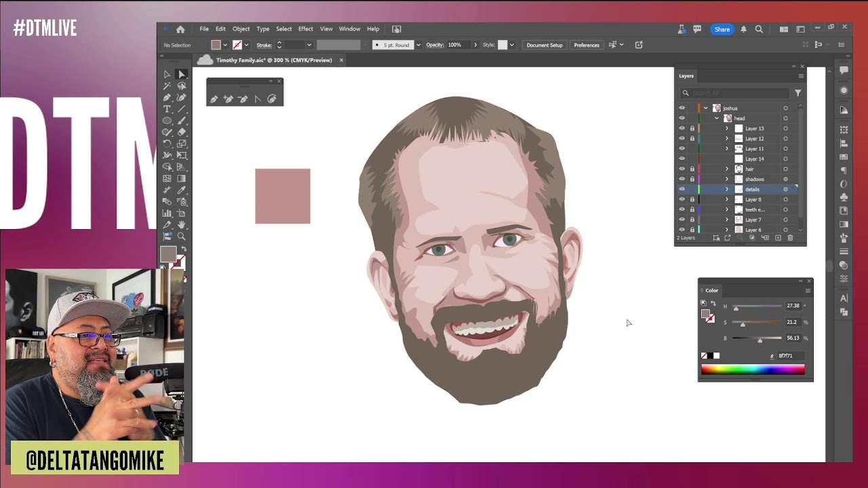Viewport: 868px width, 488px height.
Task: Swap fill and stroke colors arrow
Action: click(183, 249)
